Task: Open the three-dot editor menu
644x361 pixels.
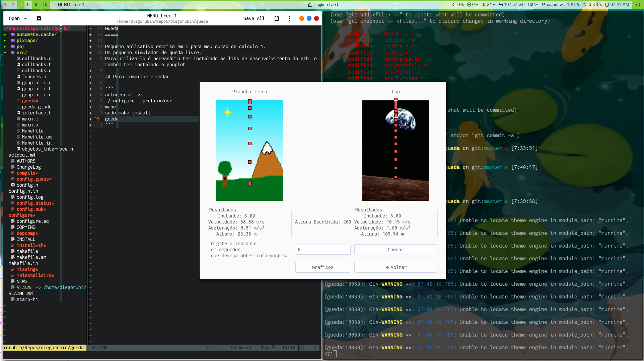Action: [x=289, y=18]
